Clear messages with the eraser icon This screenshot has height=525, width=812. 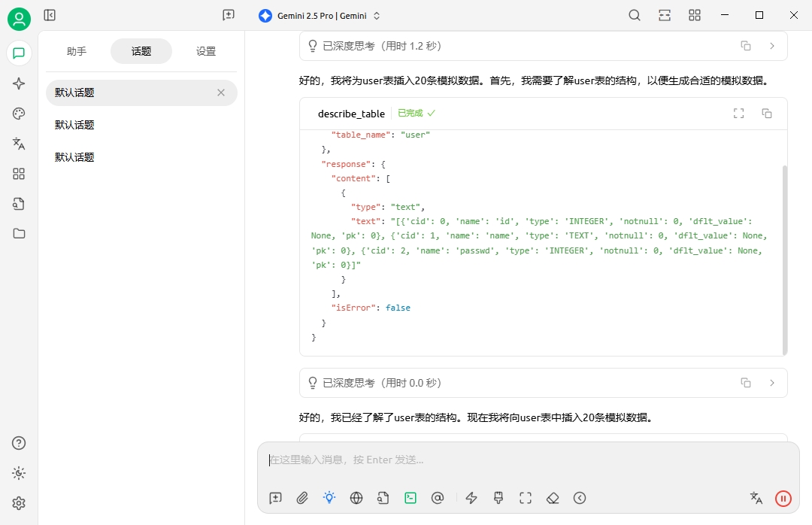[553, 498]
